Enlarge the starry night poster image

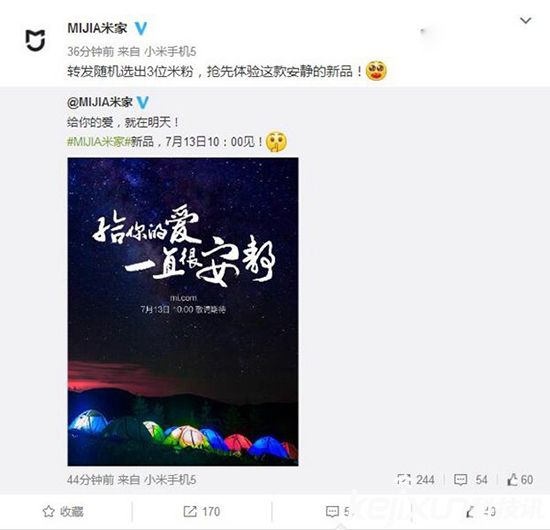click(x=183, y=311)
